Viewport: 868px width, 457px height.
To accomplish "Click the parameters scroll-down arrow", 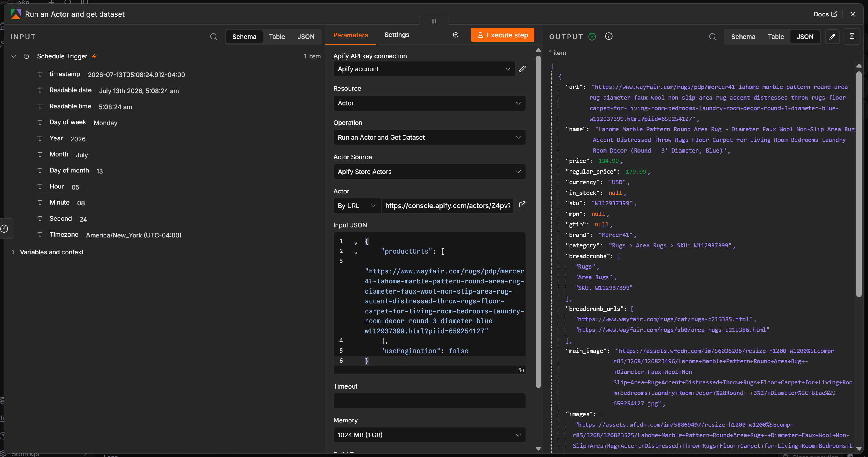I will 538,448.
